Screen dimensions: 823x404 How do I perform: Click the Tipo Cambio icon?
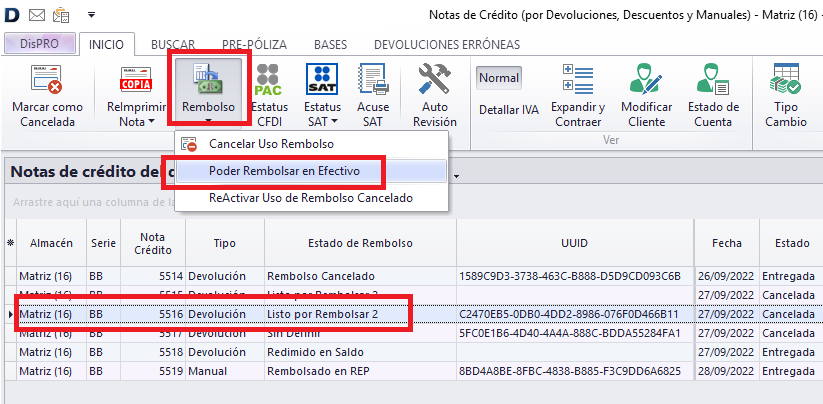[x=786, y=79]
